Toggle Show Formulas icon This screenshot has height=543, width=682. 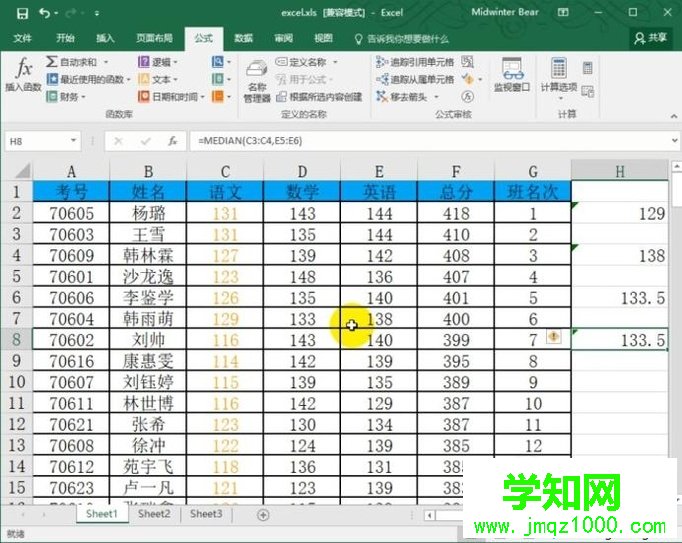pyautogui.click(x=468, y=62)
